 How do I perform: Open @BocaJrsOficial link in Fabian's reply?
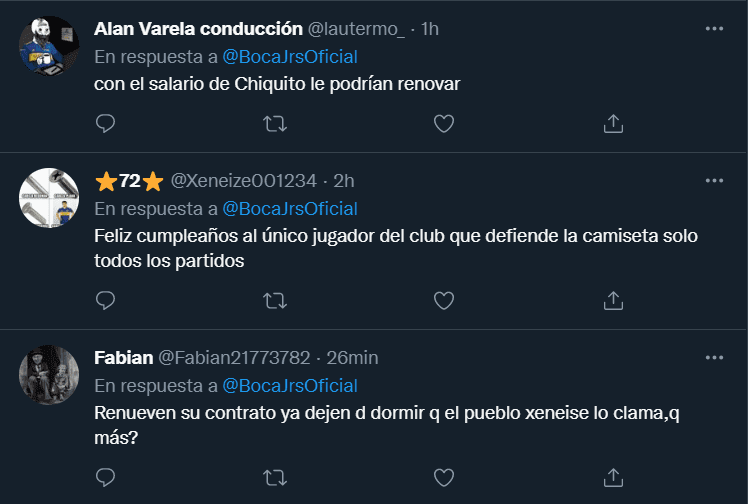click(x=289, y=385)
